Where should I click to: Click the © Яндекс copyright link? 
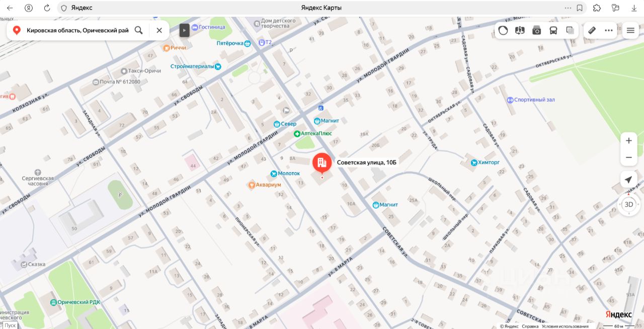509,326
